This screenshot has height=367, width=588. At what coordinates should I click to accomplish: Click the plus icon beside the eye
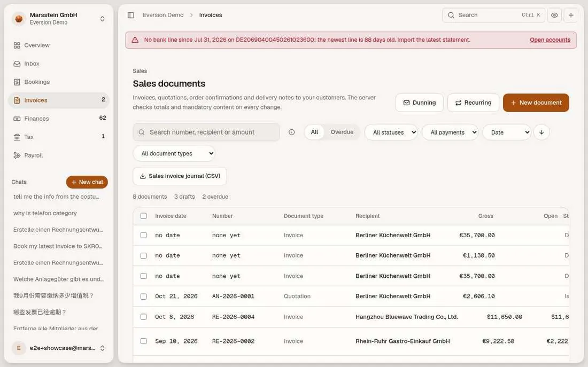pos(571,15)
